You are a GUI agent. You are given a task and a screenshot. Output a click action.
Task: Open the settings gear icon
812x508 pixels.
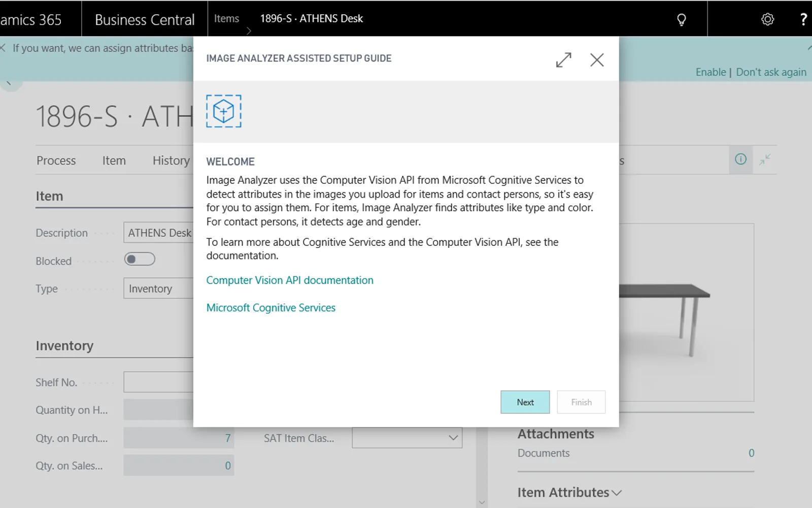click(767, 19)
